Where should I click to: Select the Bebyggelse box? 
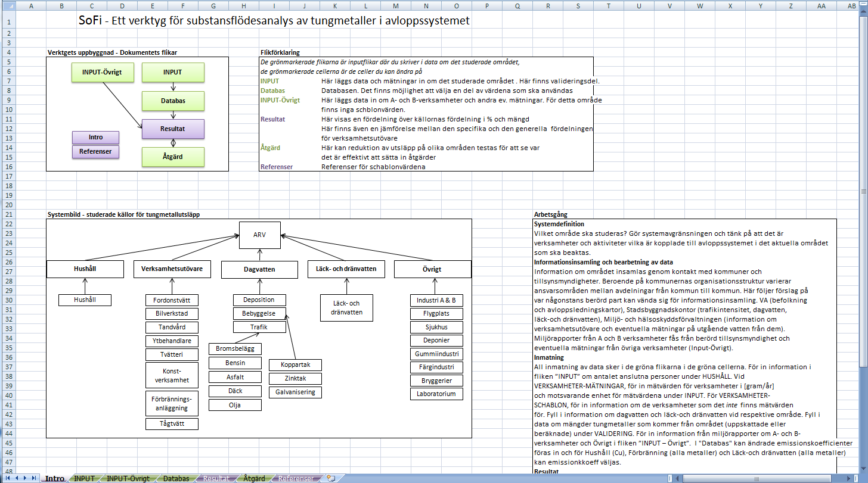click(x=259, y=313)
